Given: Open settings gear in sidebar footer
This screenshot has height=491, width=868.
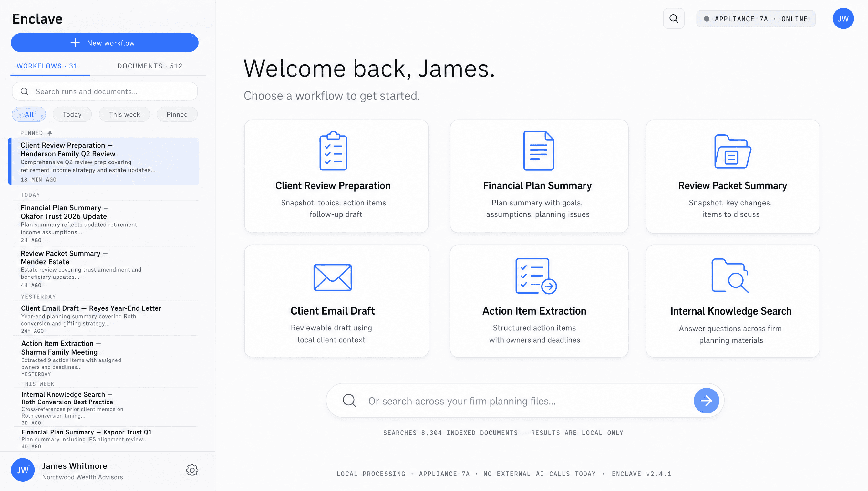Looking at the screenshot, I should 192,470.
